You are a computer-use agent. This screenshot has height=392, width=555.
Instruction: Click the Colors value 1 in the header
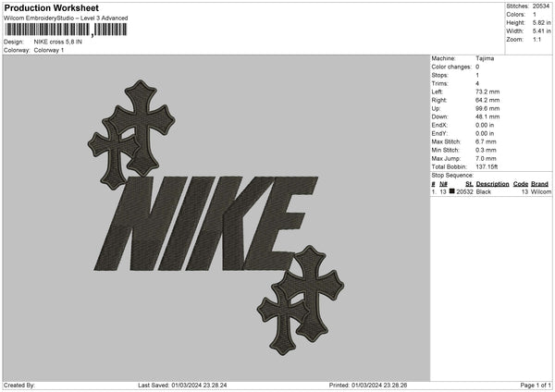[x=534, y=15]
